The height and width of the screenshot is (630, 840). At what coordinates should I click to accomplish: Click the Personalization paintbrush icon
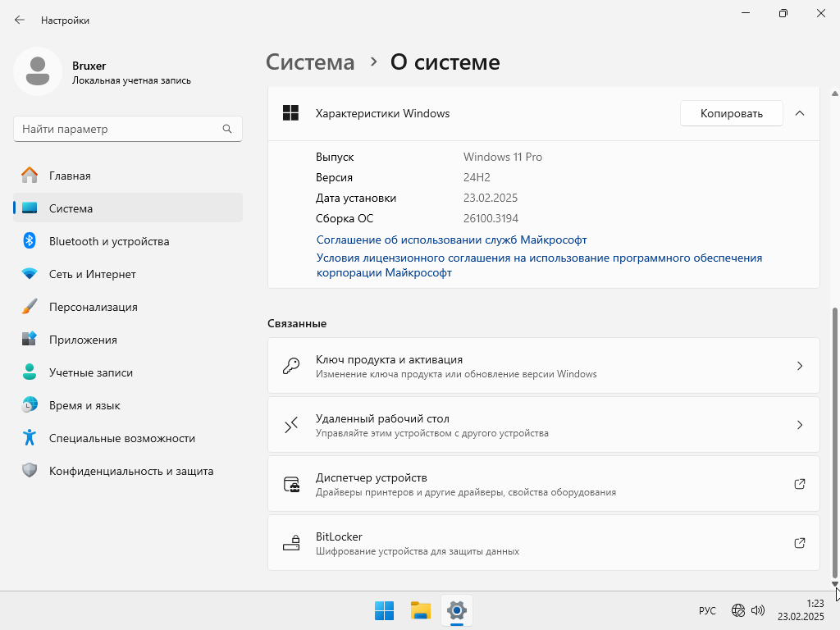30,307
